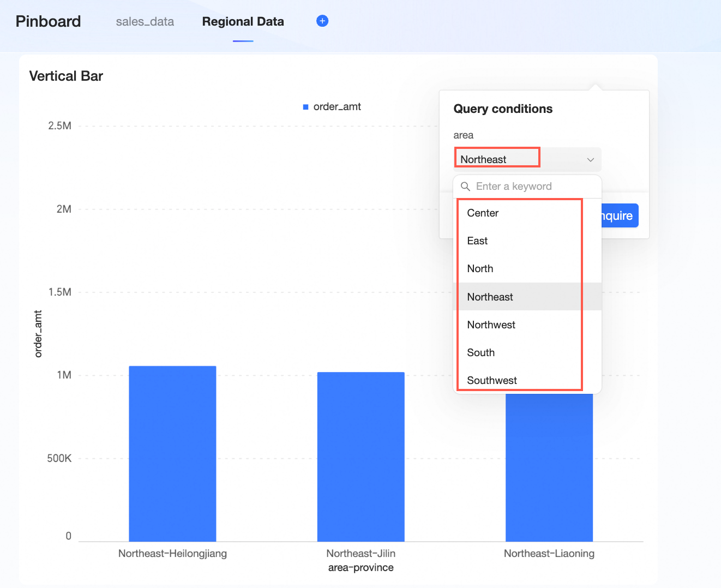Click the plus icon to add tab
The height and width of the screenshot is (588, 721).
322,21
